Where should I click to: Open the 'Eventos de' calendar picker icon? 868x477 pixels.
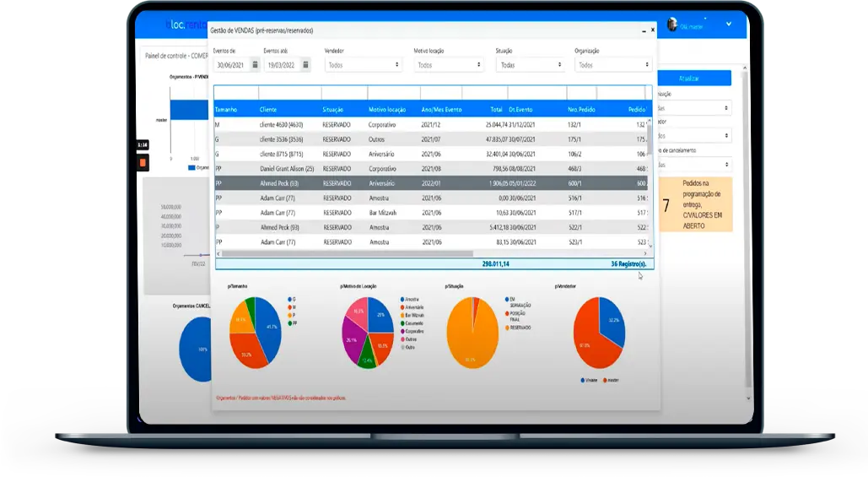coord(256,65)
